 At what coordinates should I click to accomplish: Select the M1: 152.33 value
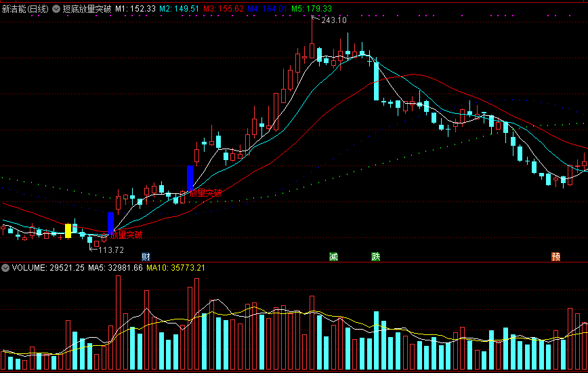(135, 9)
